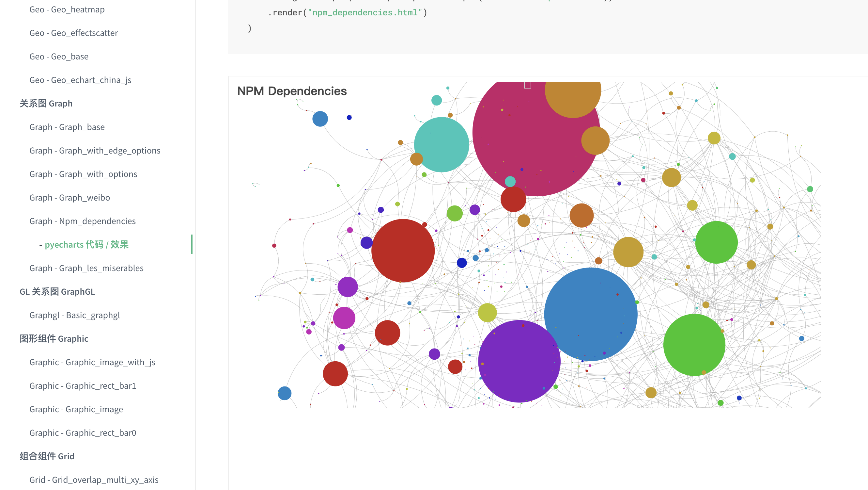This screenshot has height=490, width=868.
Task: Open Graphgl - Basic_graphgl example
Action: [74, 315]
